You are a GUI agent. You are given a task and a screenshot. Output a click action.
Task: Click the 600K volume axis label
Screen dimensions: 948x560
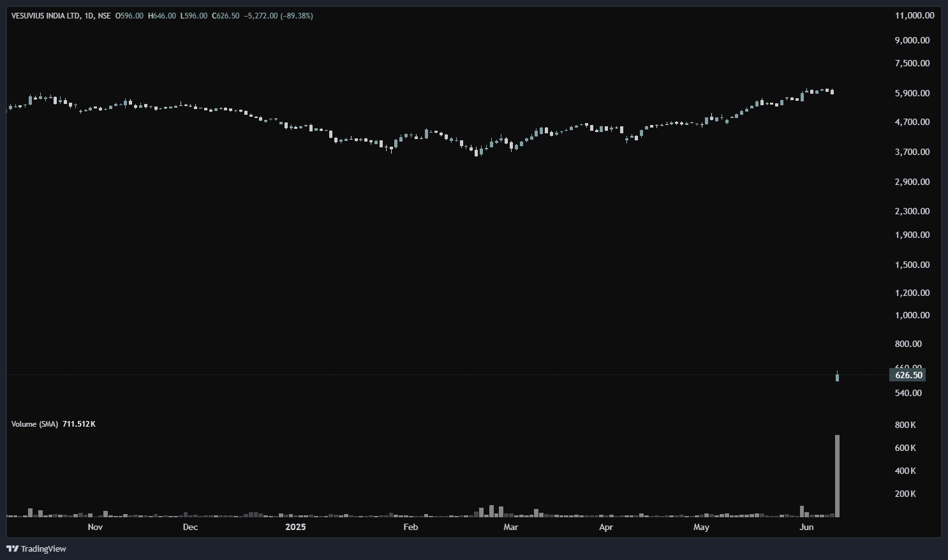click(x=906, y=448)
